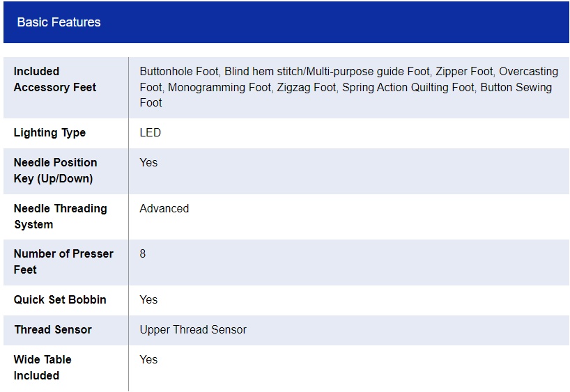Select the Thread Sensor row label
Viewport: 570px width, 392px height.
[x=53, y=330]
